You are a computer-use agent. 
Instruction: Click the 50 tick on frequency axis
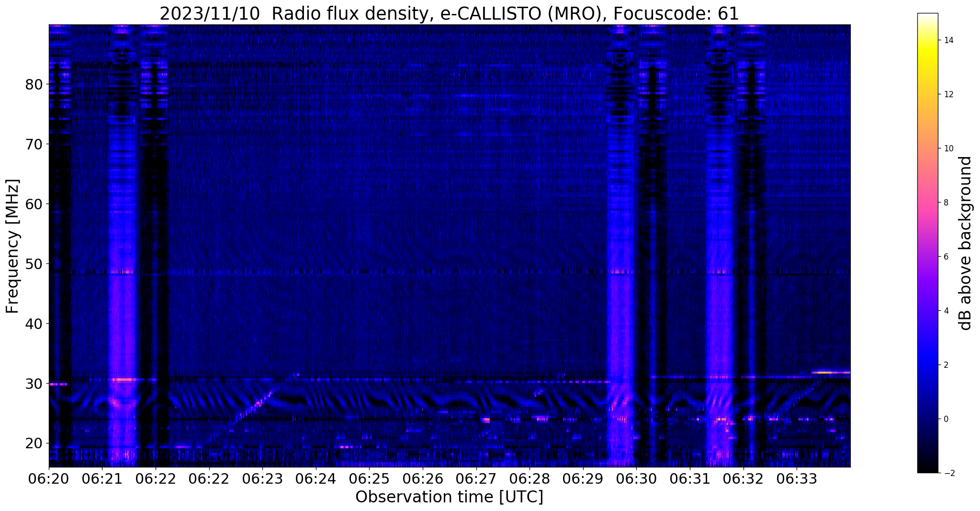(34, 264)
